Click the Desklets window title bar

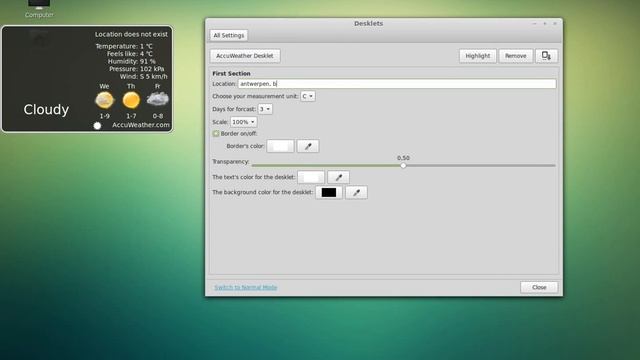coord(368,23)
